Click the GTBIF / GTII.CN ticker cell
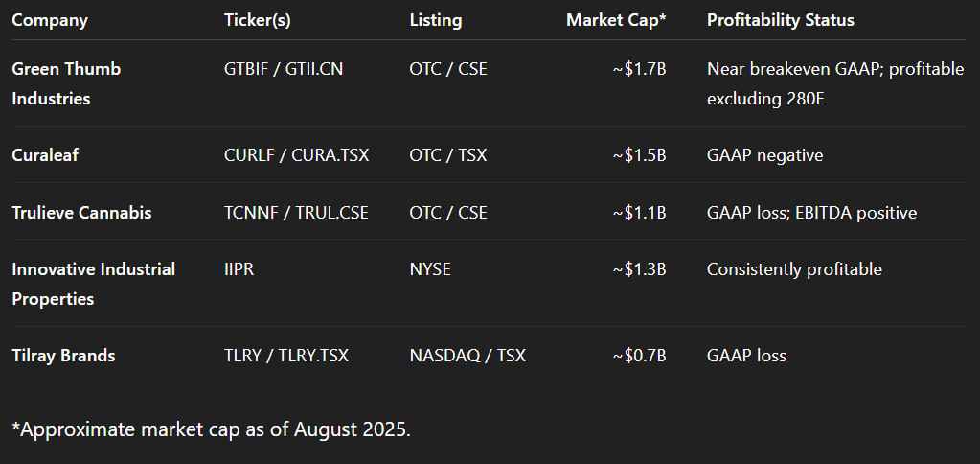This screenshot has height=464, width=980. pyautogui.click(x=284, y=69)
